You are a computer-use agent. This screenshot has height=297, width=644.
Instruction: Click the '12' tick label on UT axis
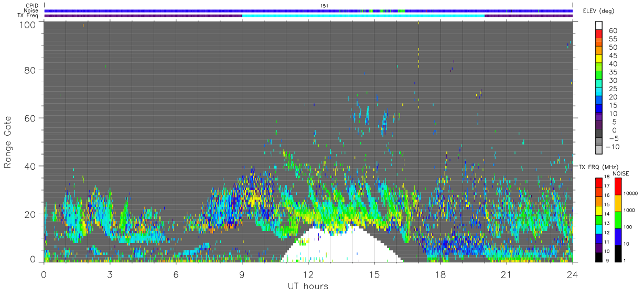pyautogui.click(x=308, y=274)
